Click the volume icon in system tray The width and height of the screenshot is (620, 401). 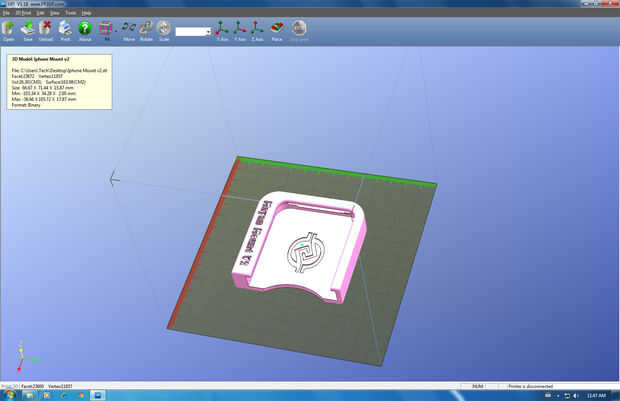click(576, 395)
